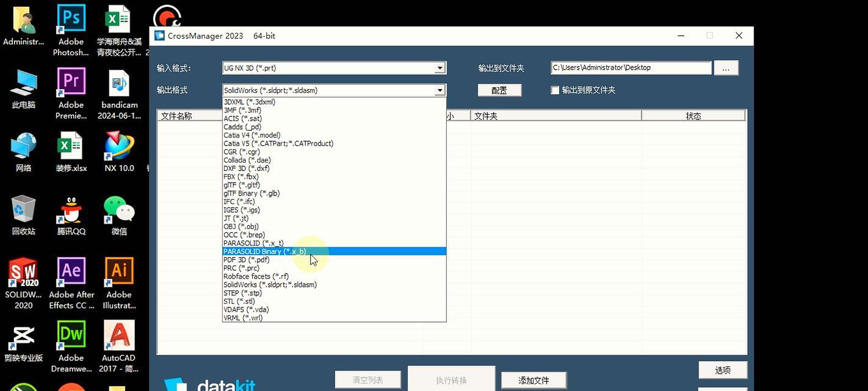Choose Cadds (_pd) output format
The width and height of the screenshot is (868, 391).
click(334, 127)
